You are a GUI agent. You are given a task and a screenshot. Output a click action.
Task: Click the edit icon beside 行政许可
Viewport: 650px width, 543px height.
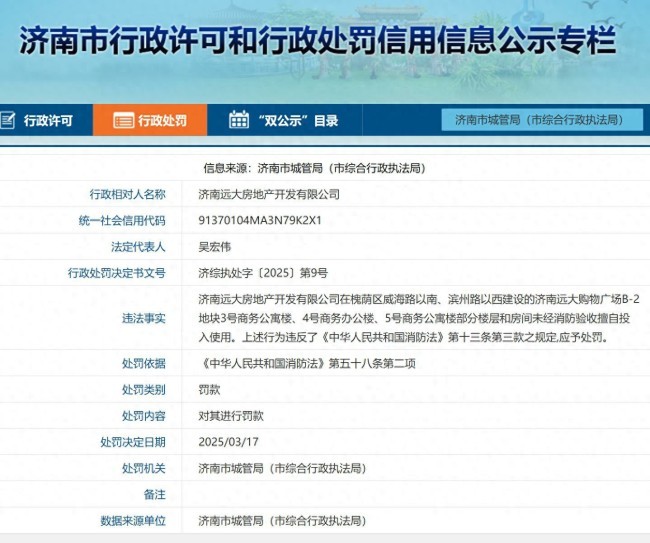pyautogui.click(x=8, y=121)
